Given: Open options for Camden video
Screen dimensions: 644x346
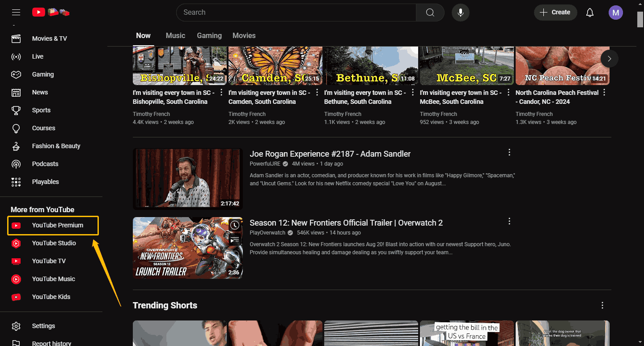Looking at the screenshot, I should [317, 92].
